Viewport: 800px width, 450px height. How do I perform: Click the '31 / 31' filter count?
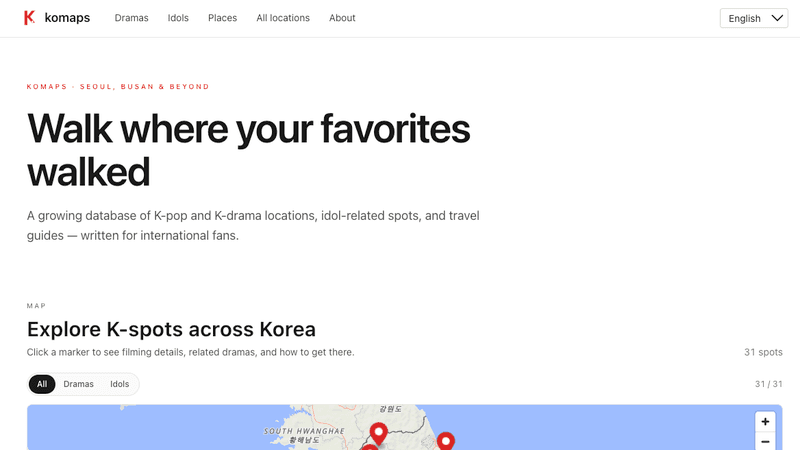pyautogui.click(x=769, y=384)
